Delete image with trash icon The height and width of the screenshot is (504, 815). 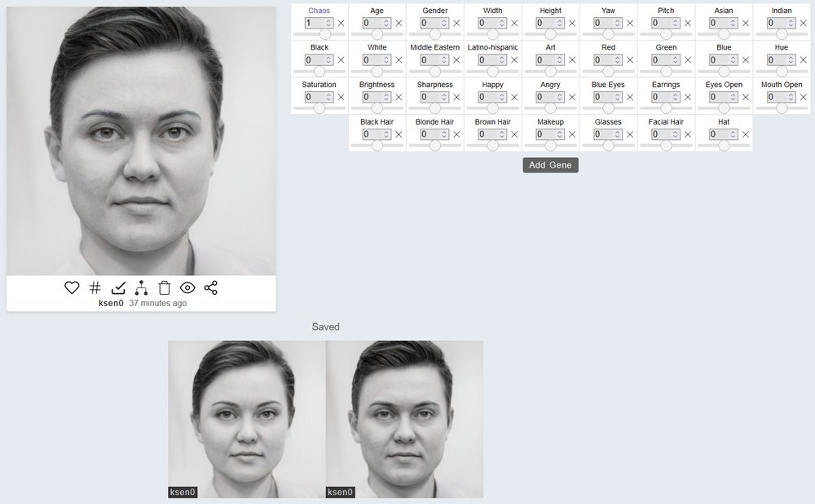165,287
